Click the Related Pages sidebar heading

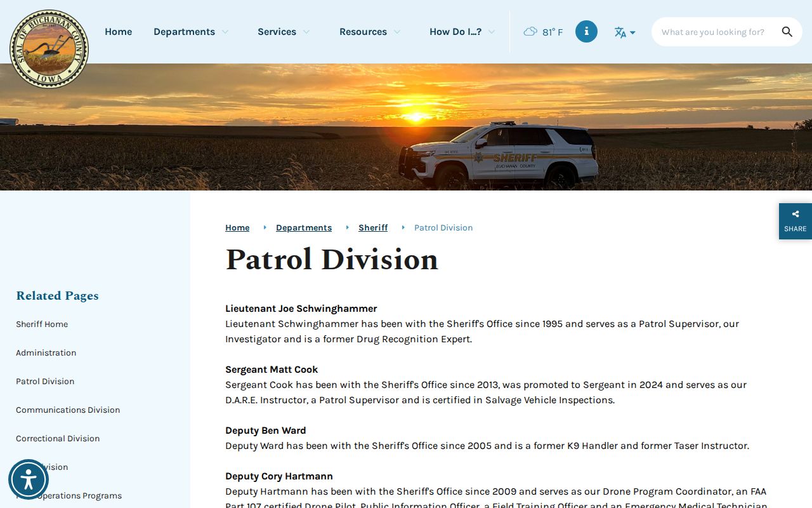point(57,295)
